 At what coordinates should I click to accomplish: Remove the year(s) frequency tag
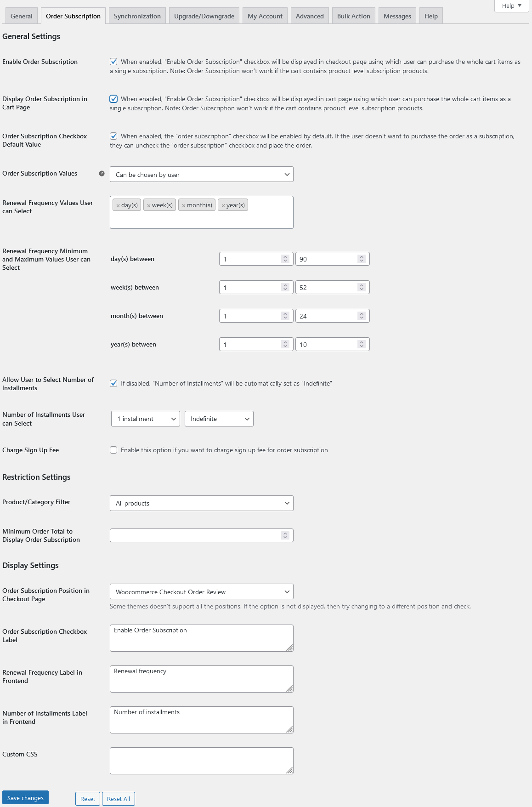tap(223, 205)
